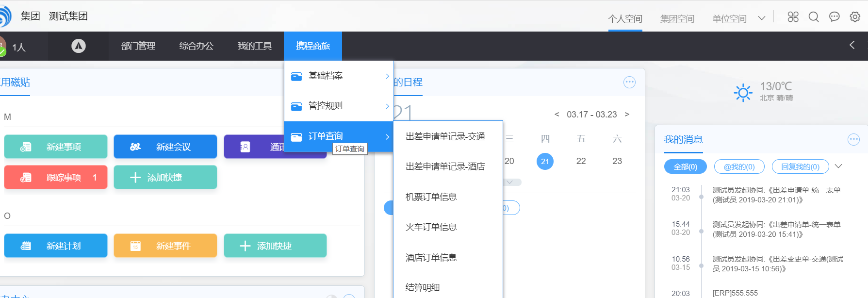Click the search magnifier icon
Viewport: 868px width, 298px height.
(814, 17)
